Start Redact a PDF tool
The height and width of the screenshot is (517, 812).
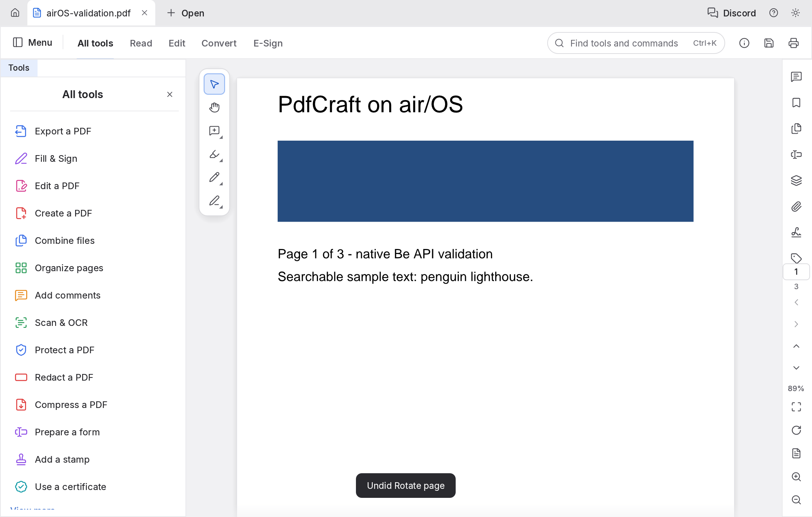94,377
